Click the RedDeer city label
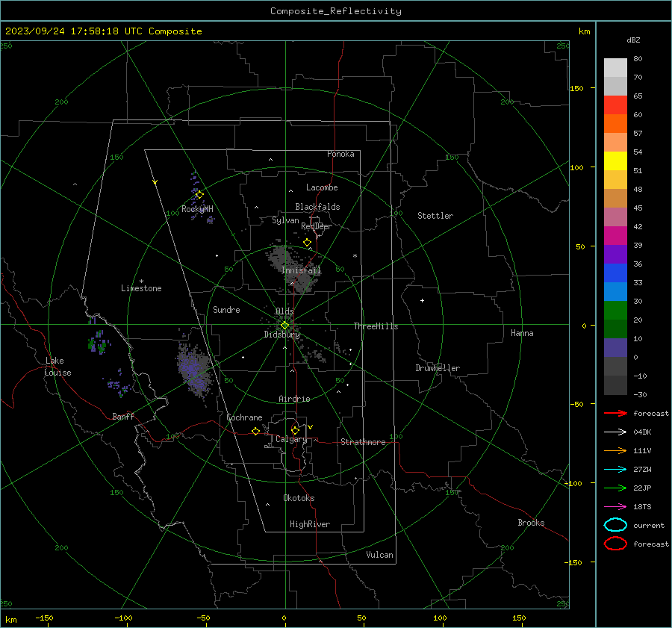Image resolution: width=672 pixels, height=628 pixels. [317, 226]
